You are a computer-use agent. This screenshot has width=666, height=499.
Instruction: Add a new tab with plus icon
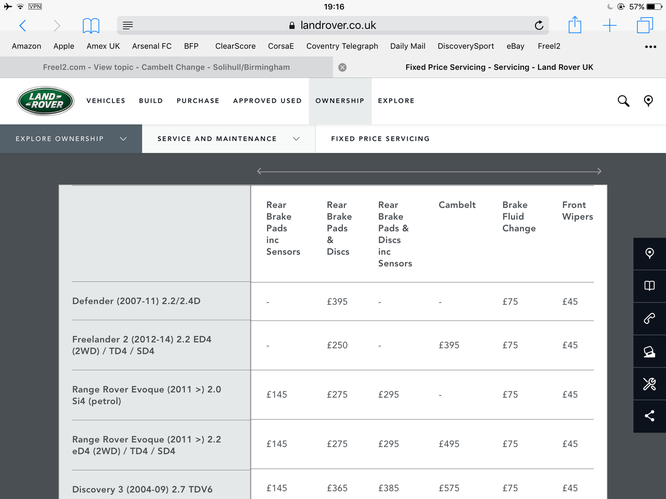point(610,25)
